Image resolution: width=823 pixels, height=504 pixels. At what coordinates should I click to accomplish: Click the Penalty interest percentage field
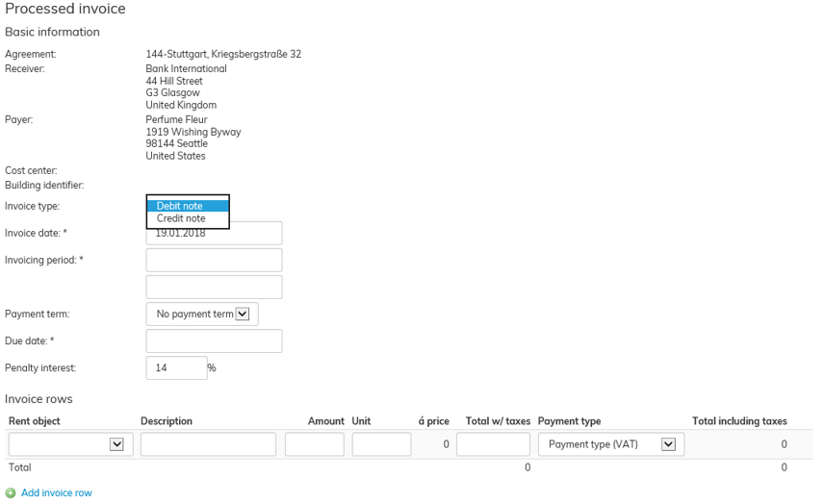[176, 367]
